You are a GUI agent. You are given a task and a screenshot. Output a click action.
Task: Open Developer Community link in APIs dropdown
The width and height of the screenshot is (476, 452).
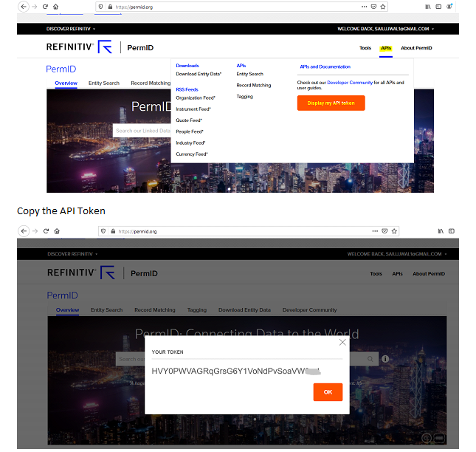coord(350,83)
